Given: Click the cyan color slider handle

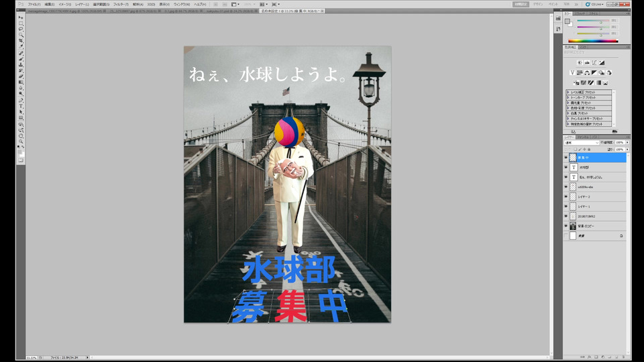Looking at the screenshot, I should (x=601, y=21).
